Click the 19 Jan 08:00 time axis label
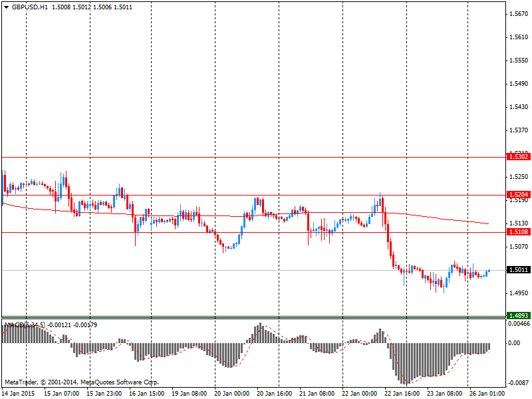The image size is (532, 399). (x=189, y=394)
